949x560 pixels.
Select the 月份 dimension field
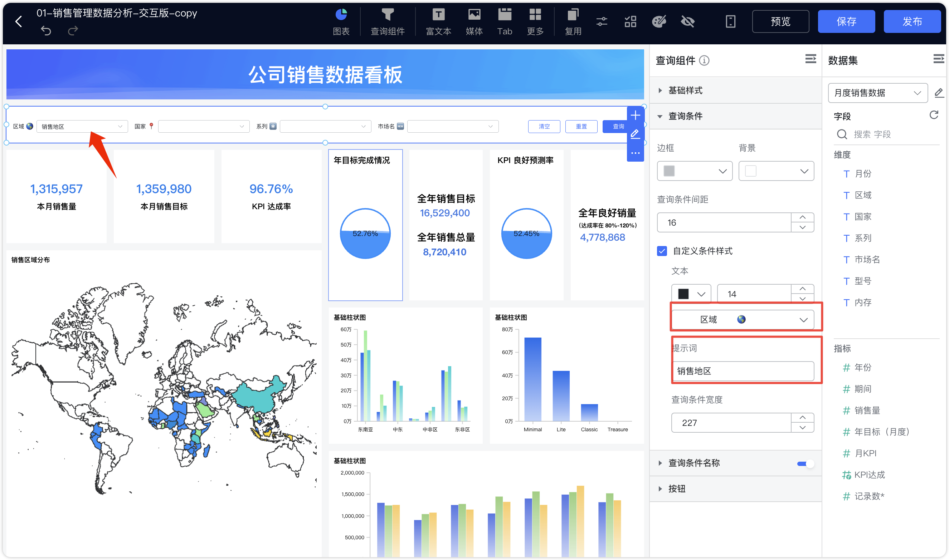[863, 173]
